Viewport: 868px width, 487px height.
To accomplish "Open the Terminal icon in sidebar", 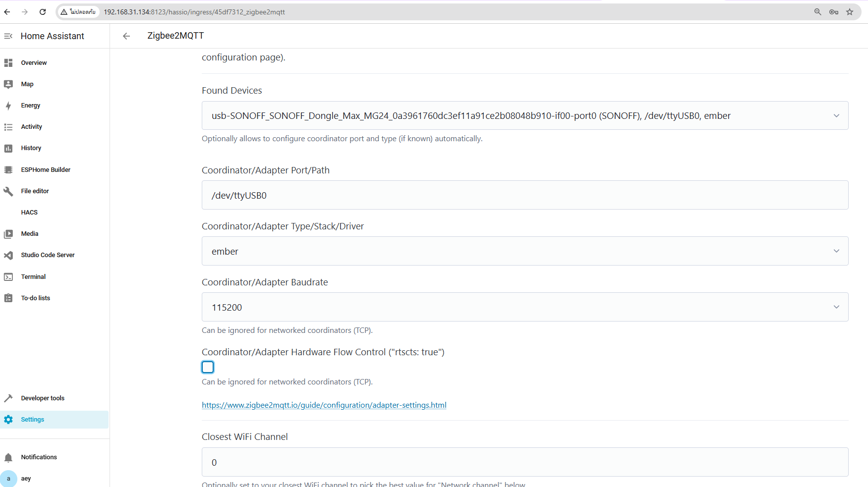I will click(8, 277).
